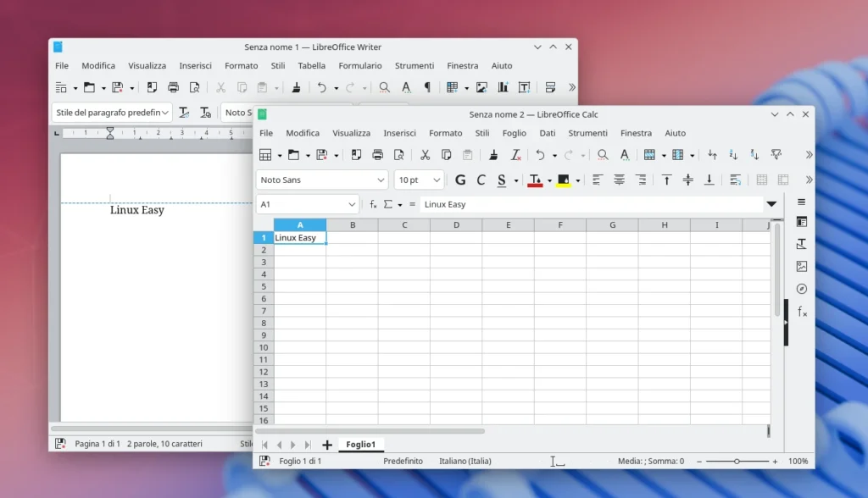868x498 pixels.
Task: Select the Somma (Sum) function icon
Action: [387, 203]
